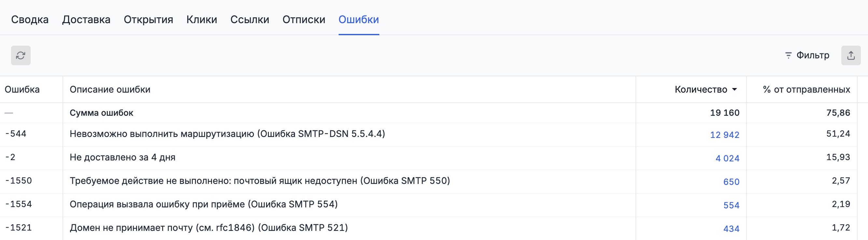
Task: Click the % от отправленных column header
Action: tap(806, 90)
